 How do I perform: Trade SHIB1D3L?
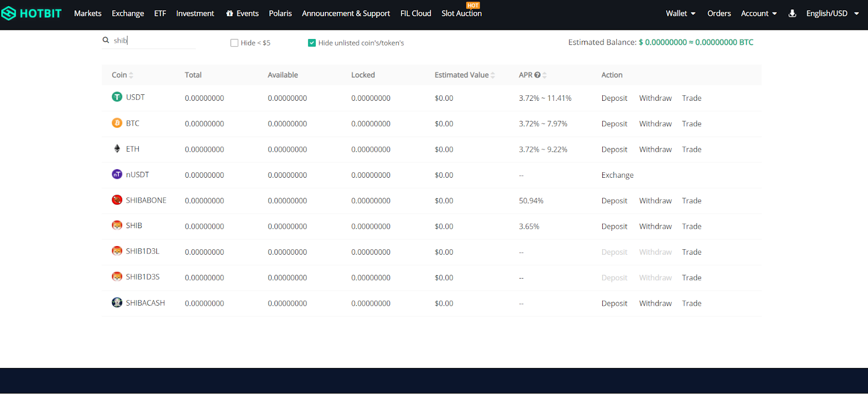[x=692, y=252]
